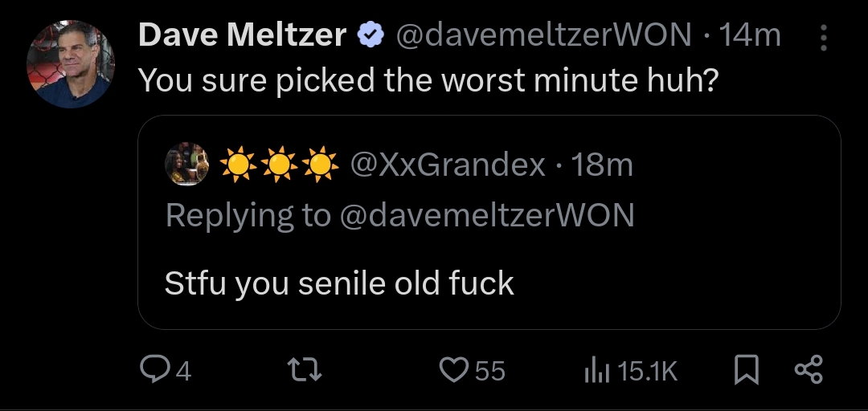Click the blue verified badge
Screen dimensions: 868x411
[x=369, y=35]
